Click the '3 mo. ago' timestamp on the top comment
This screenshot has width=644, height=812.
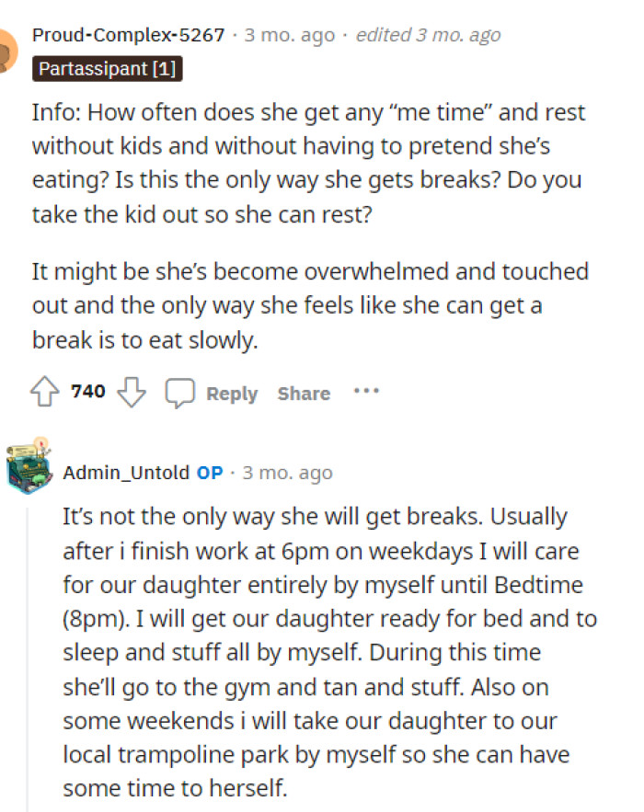coord(285,34)
